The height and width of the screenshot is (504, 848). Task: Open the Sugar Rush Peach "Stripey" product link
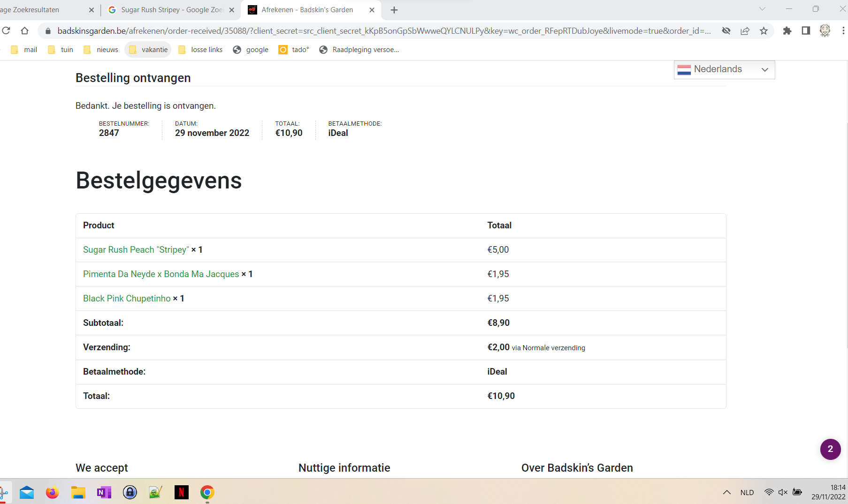coord(136,250)
